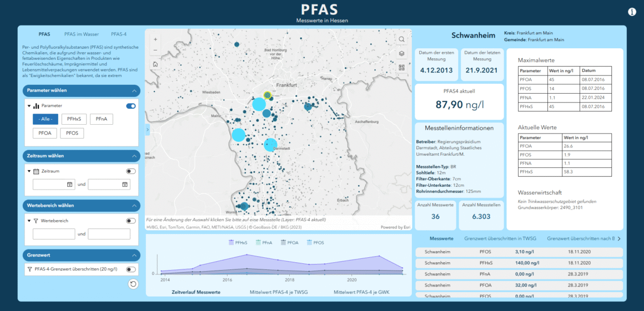Toggle the PFHxS series in chart legend

[238, 243]
